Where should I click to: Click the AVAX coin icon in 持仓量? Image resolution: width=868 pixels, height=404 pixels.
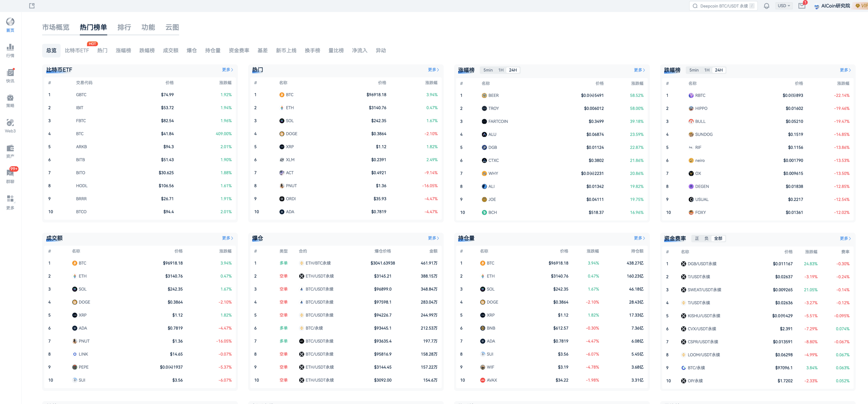(483, 380)
